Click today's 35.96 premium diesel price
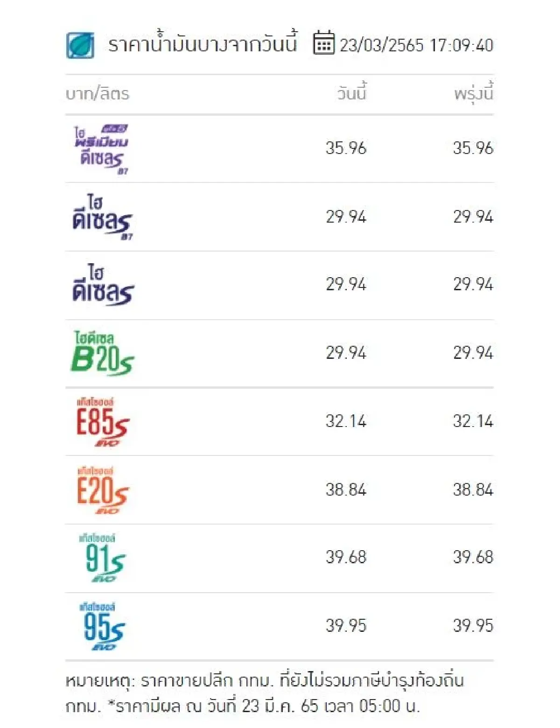 [x=346, y=148]
